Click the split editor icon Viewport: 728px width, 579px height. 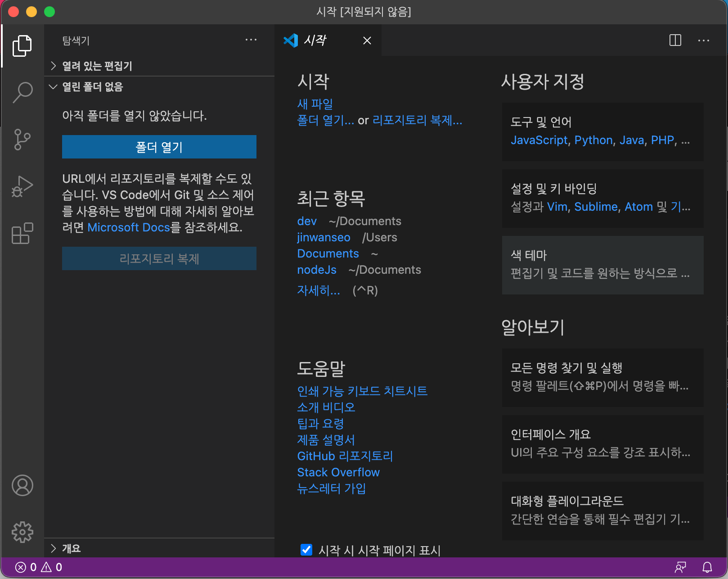point(675,40)
